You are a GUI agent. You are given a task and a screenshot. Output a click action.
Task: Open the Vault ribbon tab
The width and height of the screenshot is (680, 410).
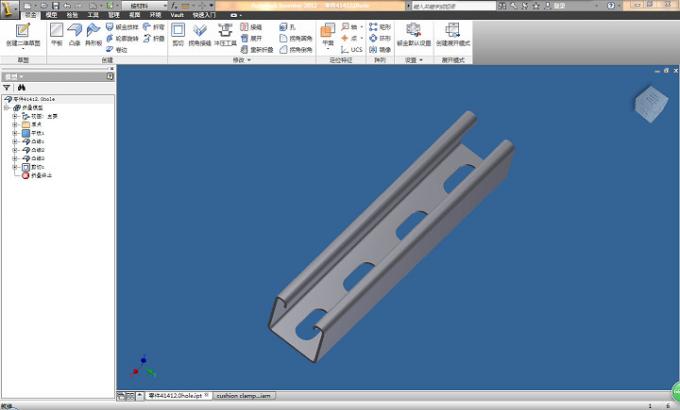click(177, 15)
